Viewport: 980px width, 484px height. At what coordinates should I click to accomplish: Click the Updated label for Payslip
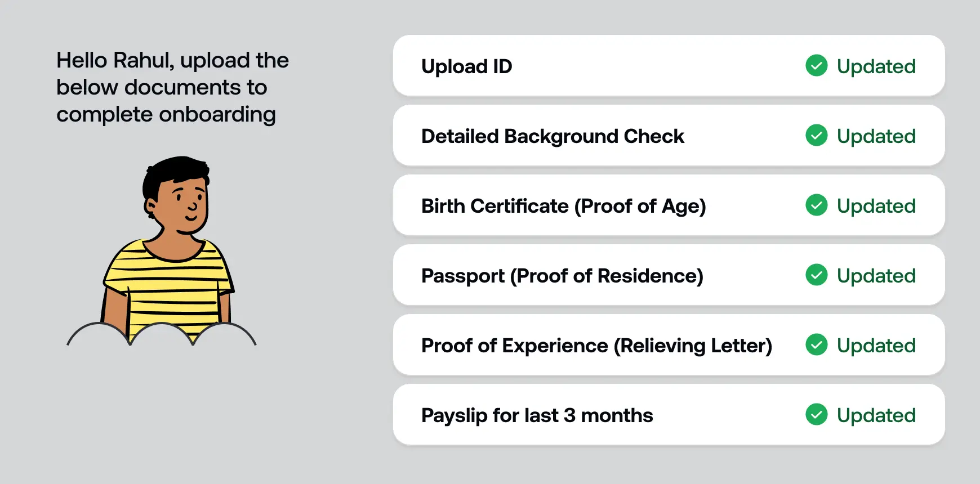876,415
